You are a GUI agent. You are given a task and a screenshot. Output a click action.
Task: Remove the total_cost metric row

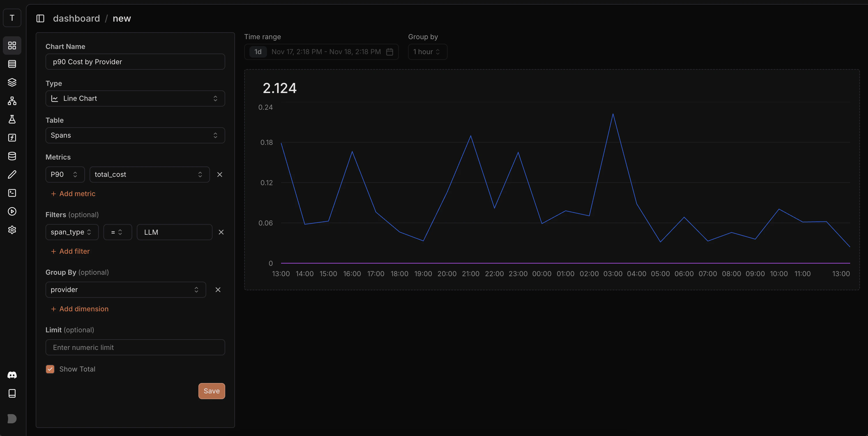220,175
